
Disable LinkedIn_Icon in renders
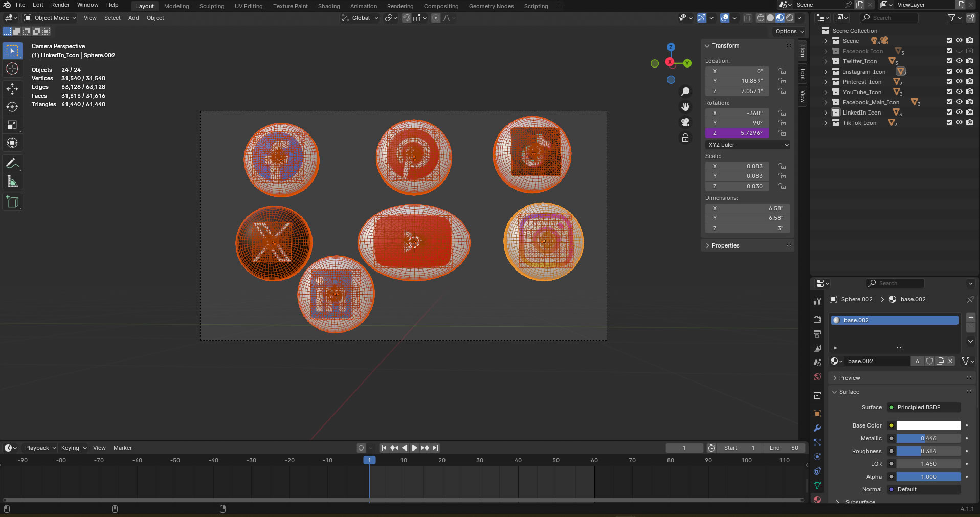(969, 113)
